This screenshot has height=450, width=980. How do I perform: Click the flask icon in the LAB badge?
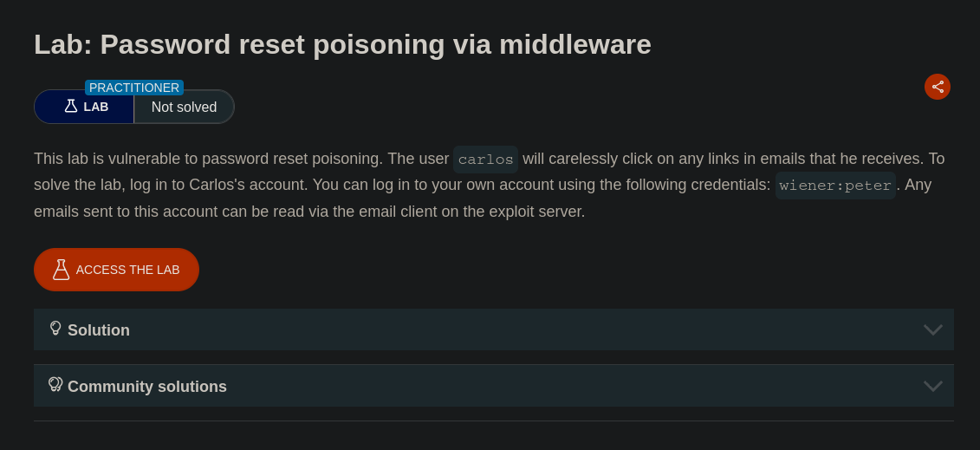[71, 106]
